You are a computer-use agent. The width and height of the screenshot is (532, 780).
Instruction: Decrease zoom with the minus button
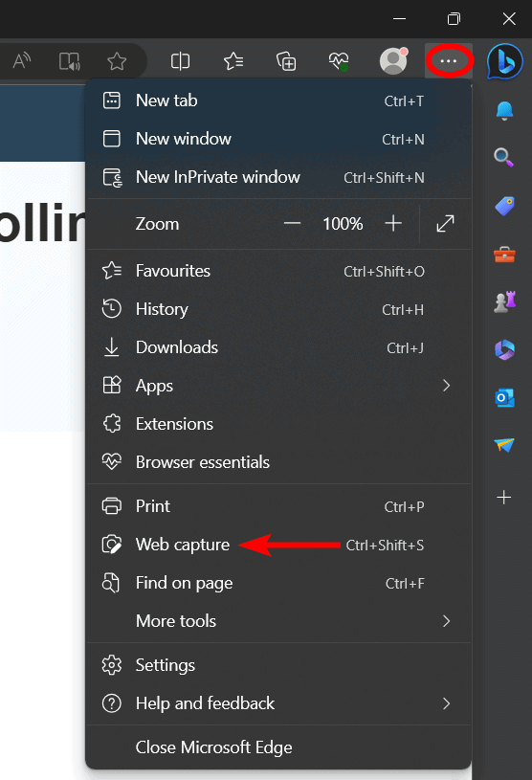[293, 223]
